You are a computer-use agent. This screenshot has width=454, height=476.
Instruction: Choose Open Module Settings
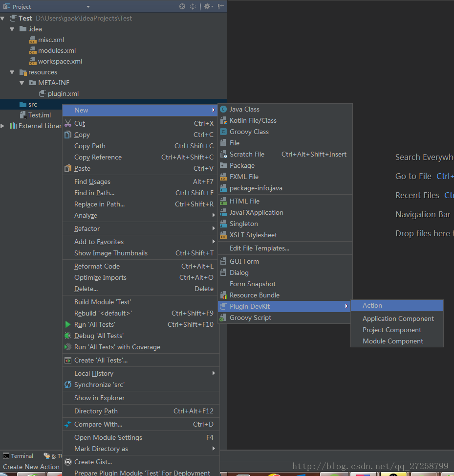point(141,437)
